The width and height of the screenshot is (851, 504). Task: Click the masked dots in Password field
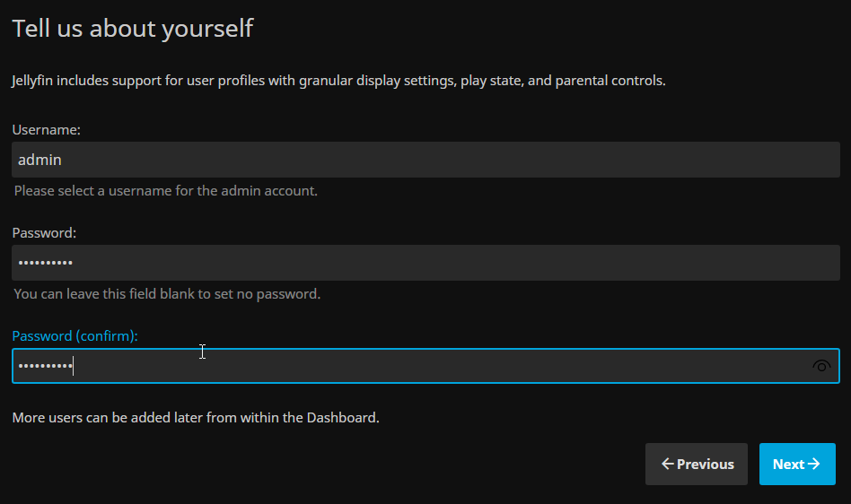click(45, 263)
